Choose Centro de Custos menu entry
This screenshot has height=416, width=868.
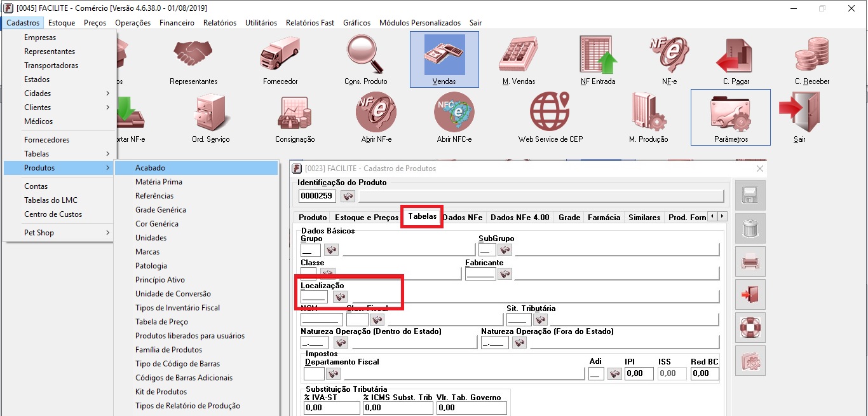coord(60,214)
